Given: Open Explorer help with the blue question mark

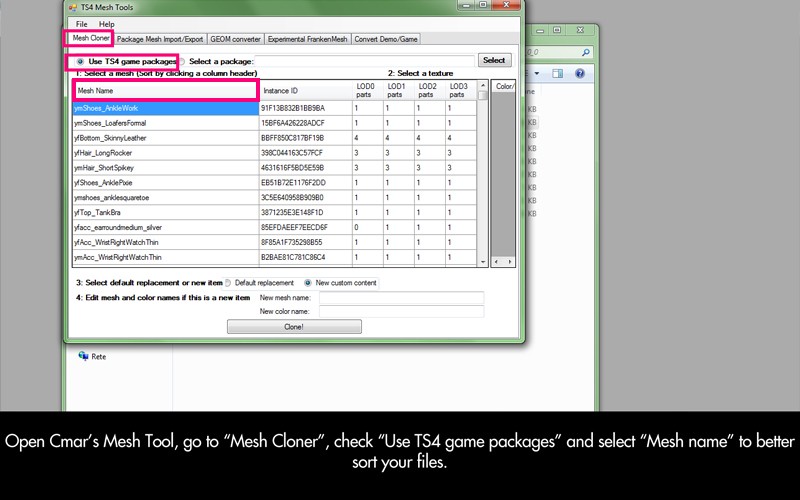Looking at the screenshot, I should pyautogui.click(x=580, y=73).
